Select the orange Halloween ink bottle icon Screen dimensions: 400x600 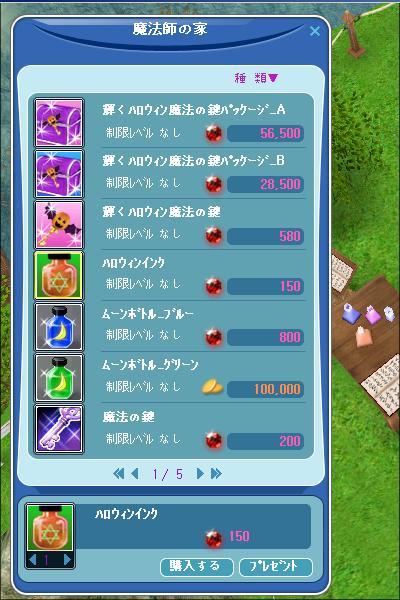[59, 276]
